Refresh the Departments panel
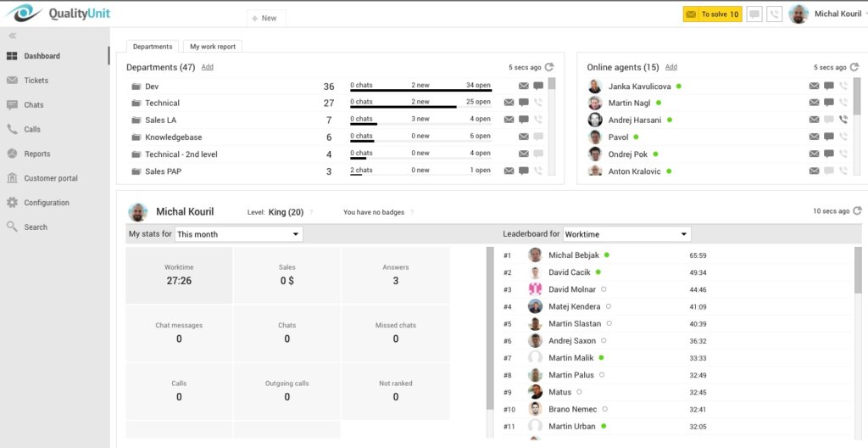Image resolution: width=868 pixels, height=448 pixels. [x=549, y=67]
